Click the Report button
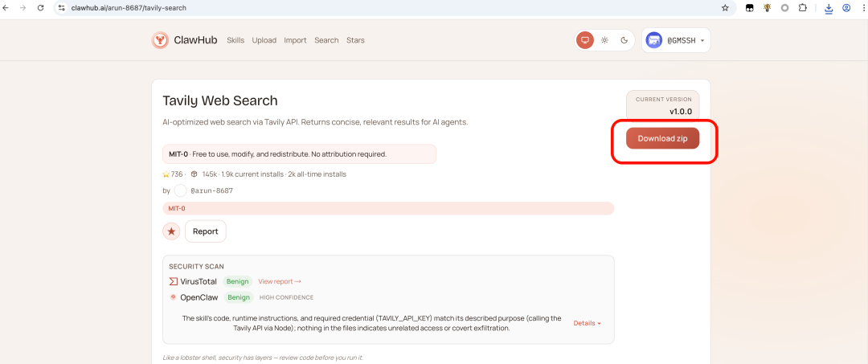The width and height of the screenshot is (868, 364). click(x=206, y=231)
